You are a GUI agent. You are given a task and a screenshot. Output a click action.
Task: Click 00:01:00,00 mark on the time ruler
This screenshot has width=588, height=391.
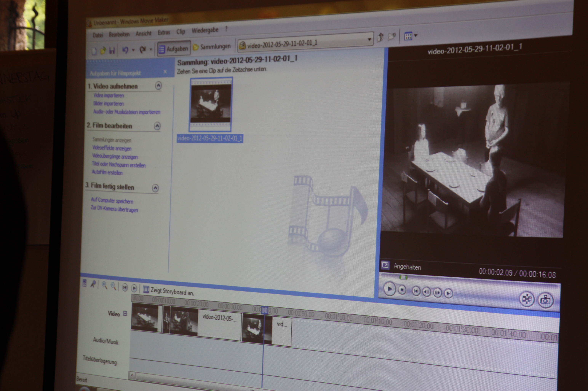[x=338, y=317]
